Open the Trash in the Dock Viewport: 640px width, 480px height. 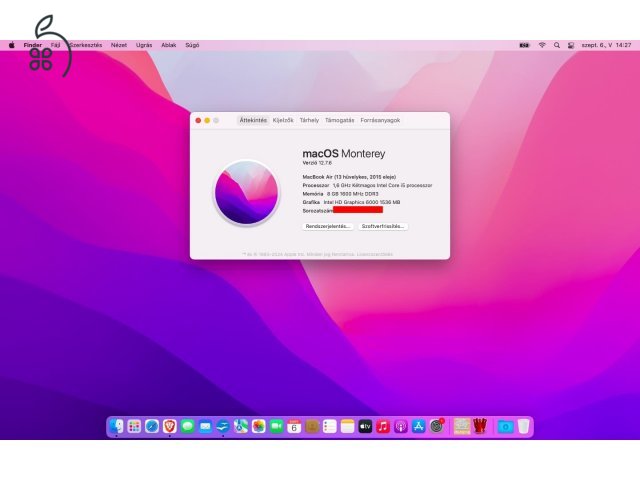tap(524, 427)
